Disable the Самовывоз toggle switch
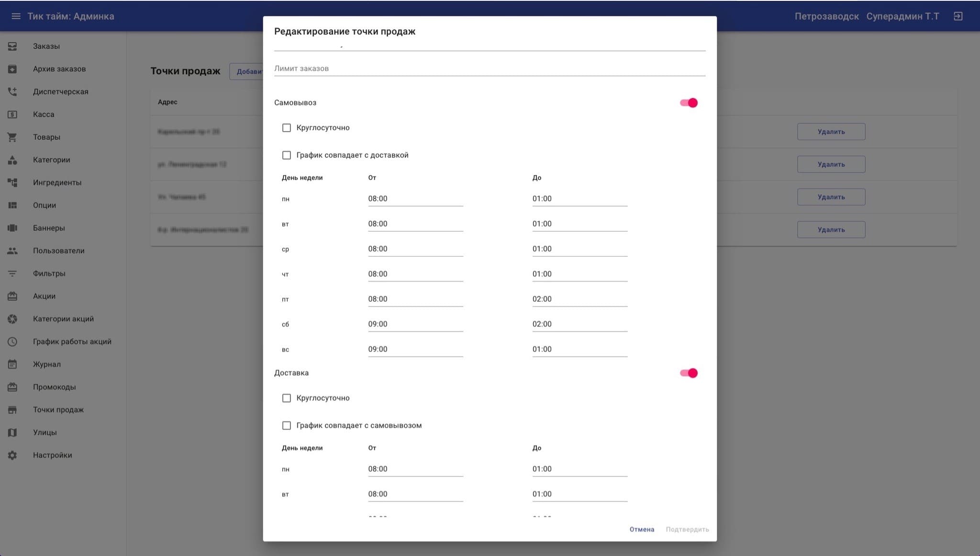This screenshot has width=980, height=556. (689, 103)
